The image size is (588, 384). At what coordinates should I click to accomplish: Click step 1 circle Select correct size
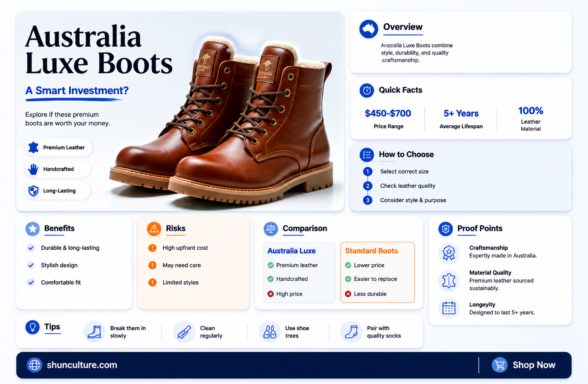(367, 172)
